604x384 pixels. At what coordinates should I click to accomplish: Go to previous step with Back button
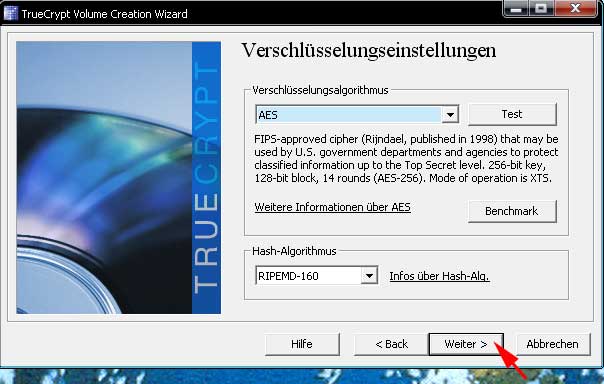tap(391, 344)
